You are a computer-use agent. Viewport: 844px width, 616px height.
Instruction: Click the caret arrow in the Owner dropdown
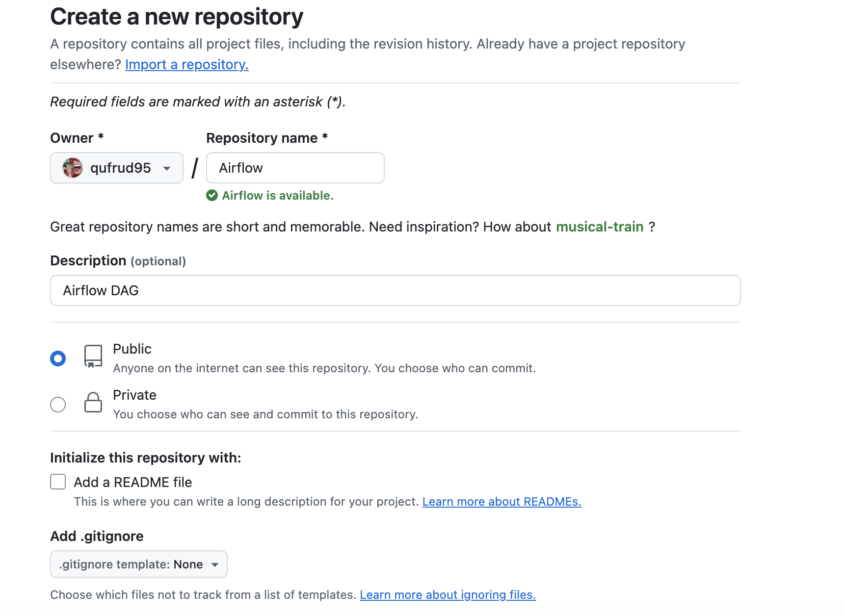(167, 168)
